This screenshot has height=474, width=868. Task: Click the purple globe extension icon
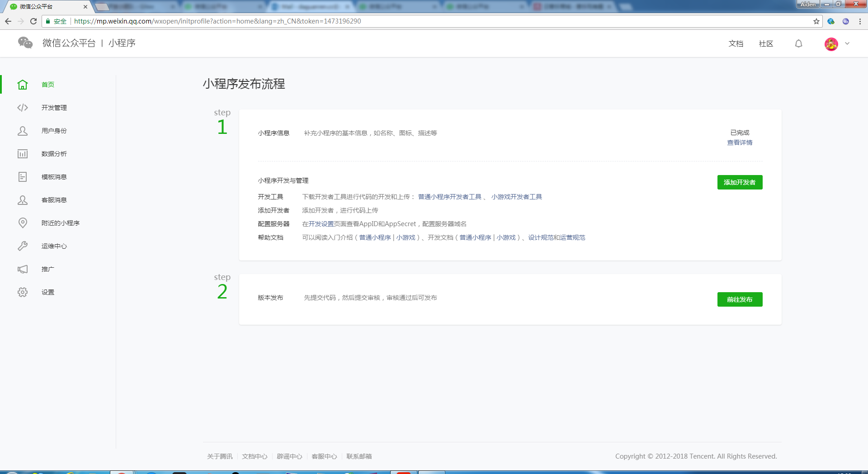[x=846, y=21]
